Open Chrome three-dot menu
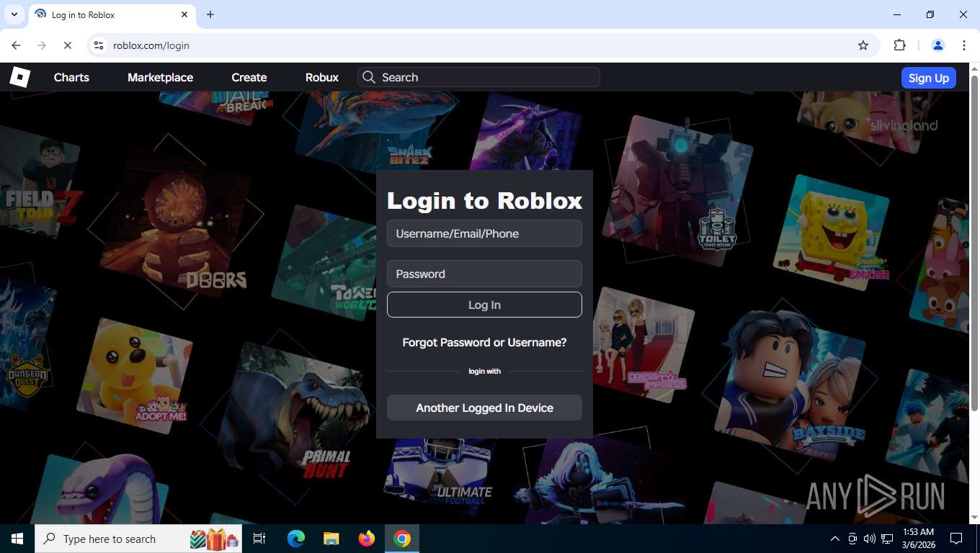Viewport: 980px width, 553px height. pyautogui.click(x=964, y=45)
